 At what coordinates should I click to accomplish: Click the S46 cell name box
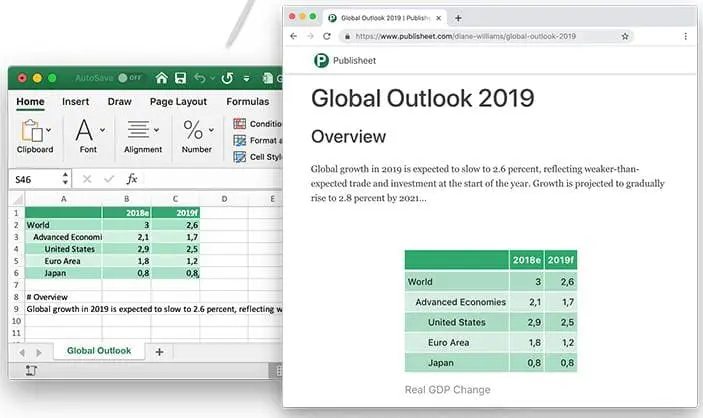click(35, 179)
